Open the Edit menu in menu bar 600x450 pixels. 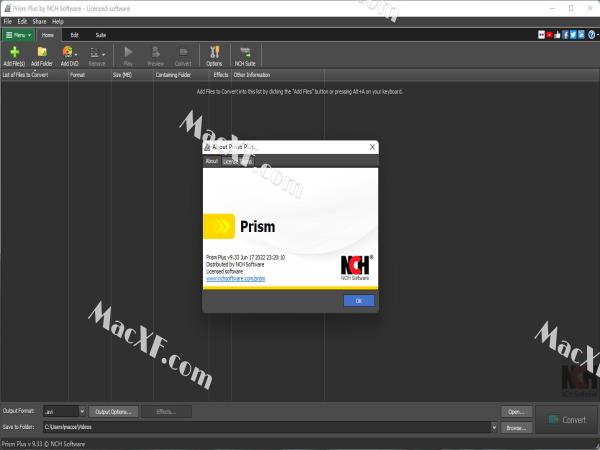(22, 21)
